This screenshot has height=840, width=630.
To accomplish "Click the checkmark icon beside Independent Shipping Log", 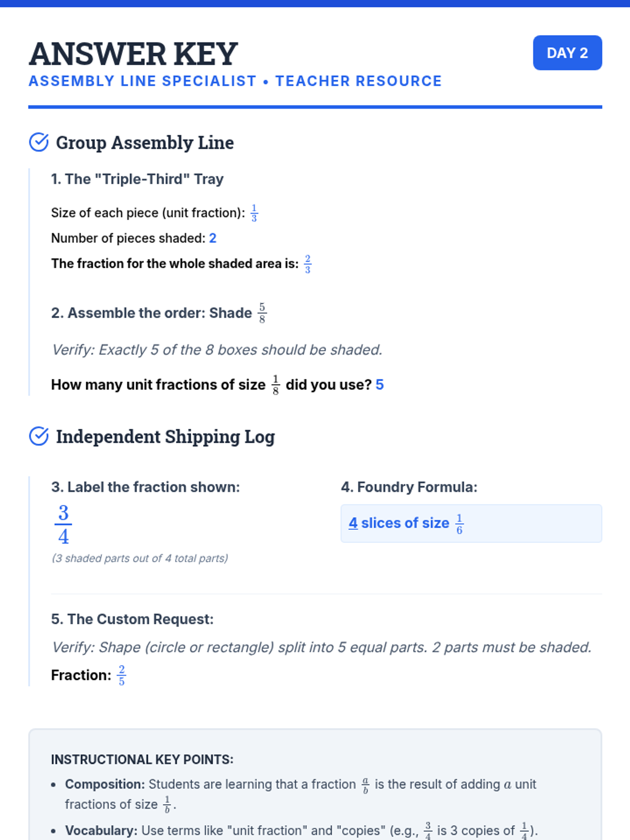I will [39, 436].
